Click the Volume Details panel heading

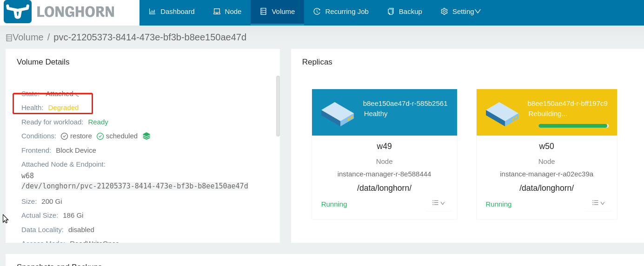(43, 62)
